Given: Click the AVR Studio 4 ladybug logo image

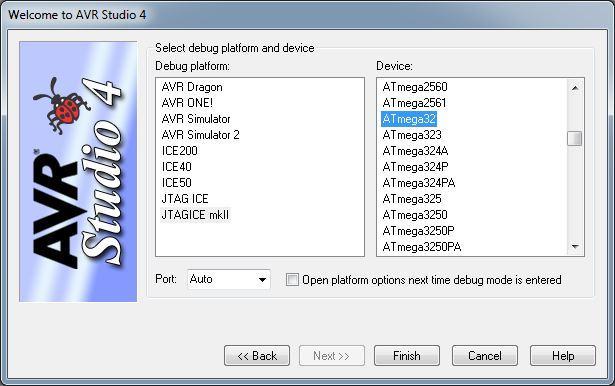Looking at the screenshot, I should coord(78,172).
